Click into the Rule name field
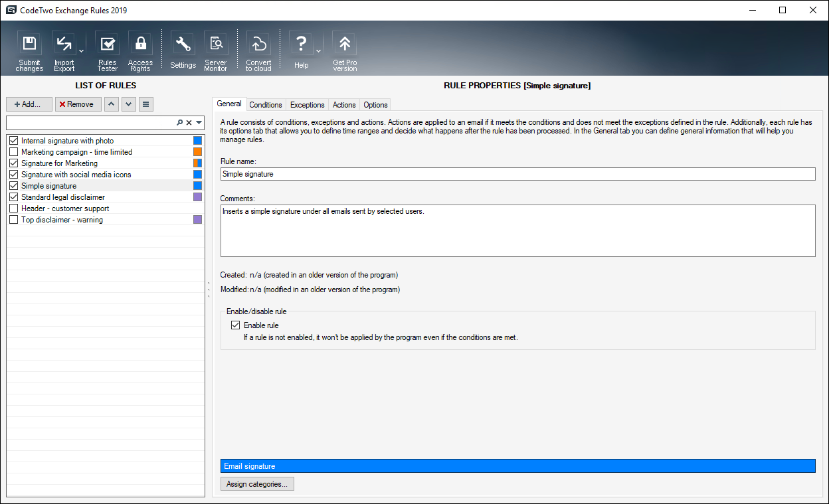This screenshot has width=829, height=504. [x=518, y=174]
